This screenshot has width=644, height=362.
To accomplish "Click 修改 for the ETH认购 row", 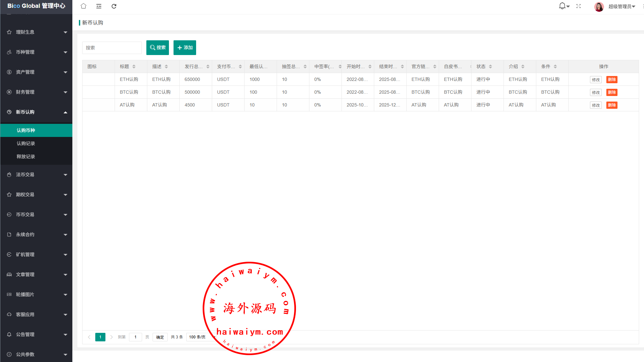I will [596, 80].
